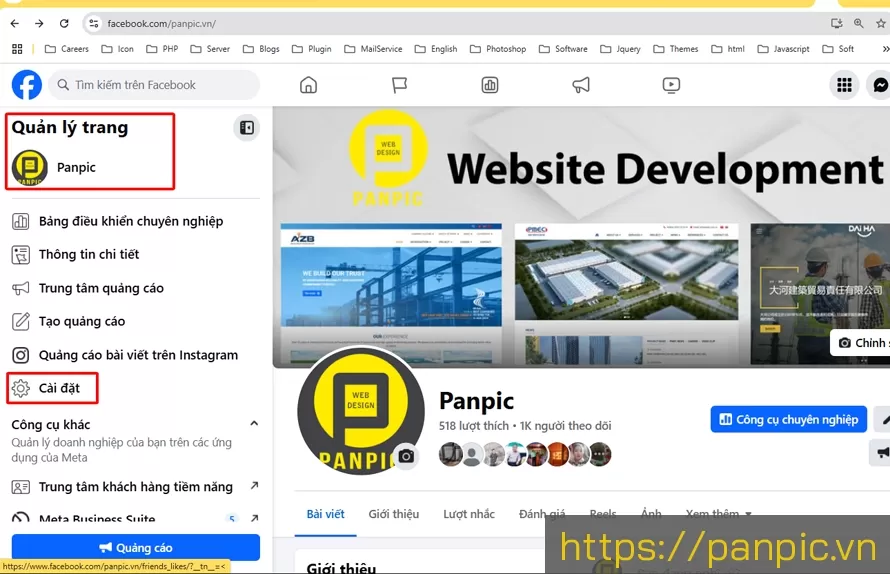Click the zoom magnifier icon in address bar
This screenshot has height=574, width=890.
(859, 23)
